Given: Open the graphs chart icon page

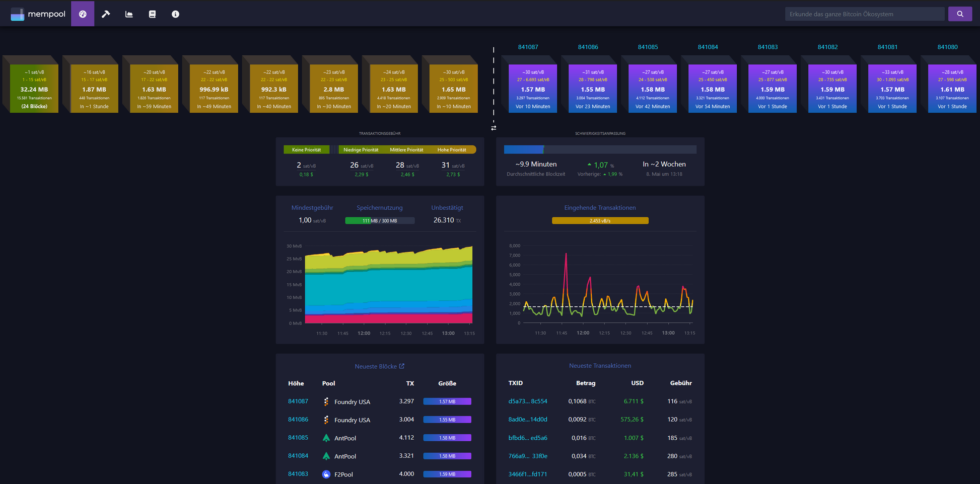Looking at the screenshot, I should (x=129, y=14).
